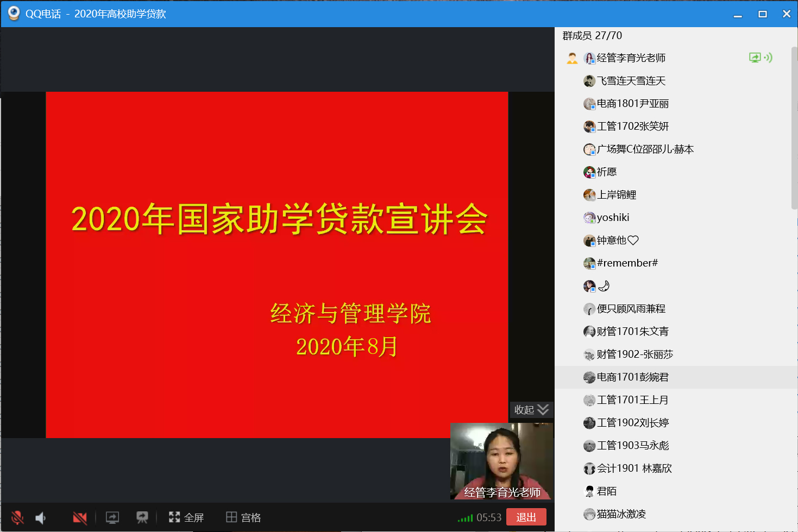This screenshot has width=798, height=532.
Task: Click the QQ penguin icon in the title bar
Action: pos(14,14)
